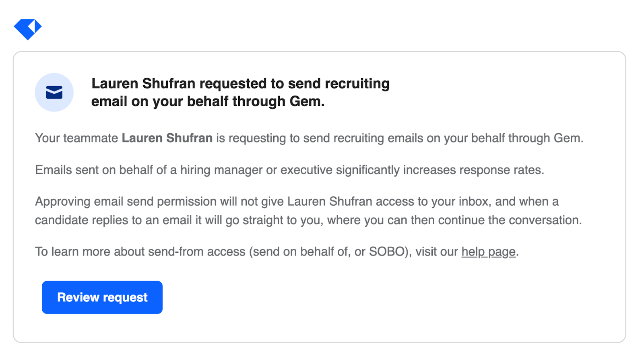
Task: Click the 'Your teammate' text at paragraph start
Action: click(76, 138)
